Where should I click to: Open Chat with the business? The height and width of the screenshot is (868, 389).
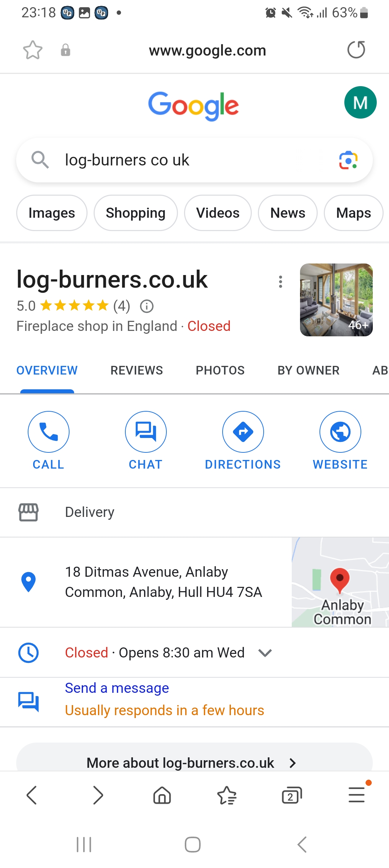(x=146, y=431)
